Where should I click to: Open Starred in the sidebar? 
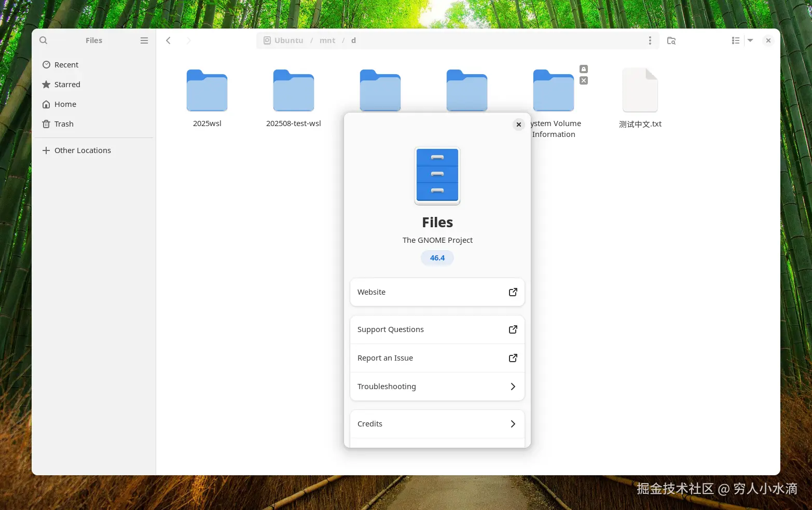94,85
